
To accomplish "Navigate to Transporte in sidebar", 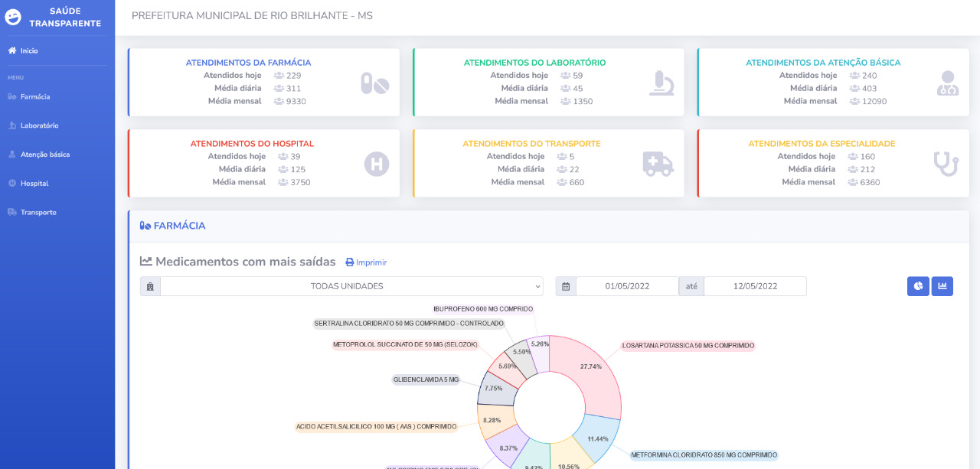I will pyautogui.click(x=38, y=213).
